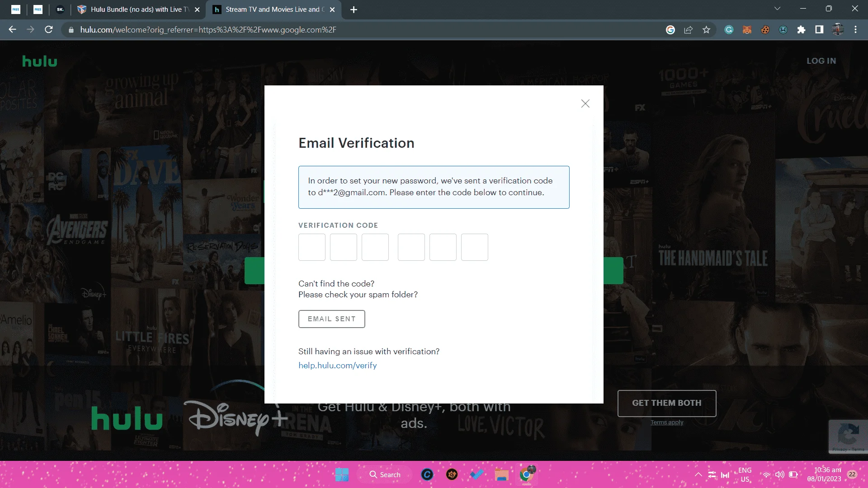868x488 pixels.
Task: Click the green hulu logo in header
Action: (40, 61)
